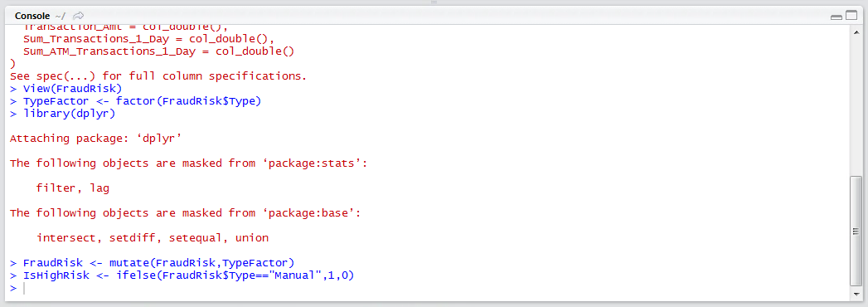868x307 pixels.
Task: Click the scrollbar track above the thumb
Action: coord(856,106)
